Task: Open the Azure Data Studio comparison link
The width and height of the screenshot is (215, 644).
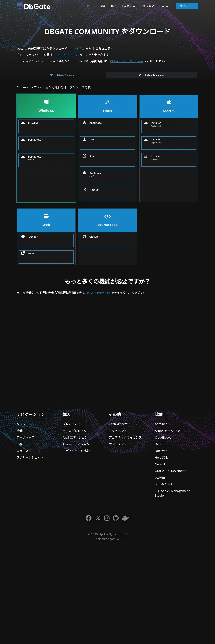Action: pos(167,431)
